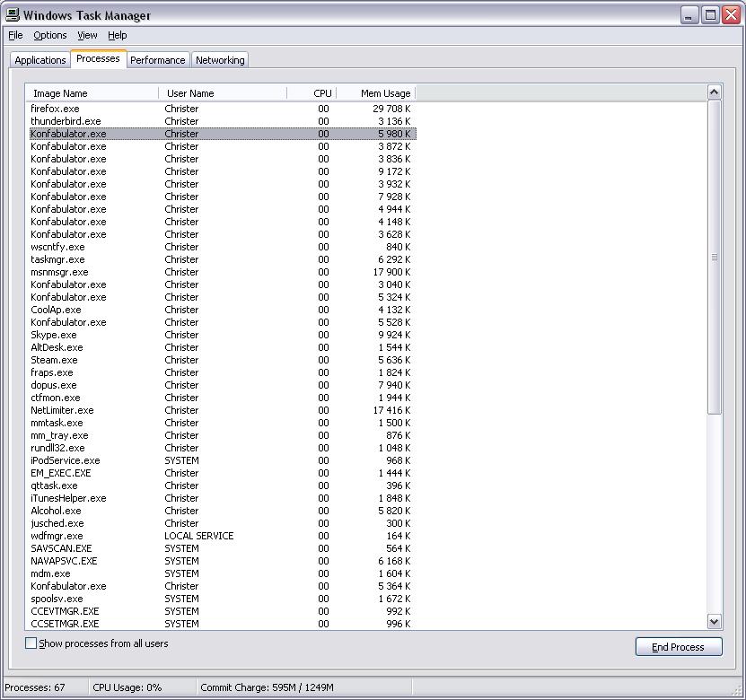Select the mm_tray.exe process
This screenshot has height=700, width=746.
click(223, 435)
